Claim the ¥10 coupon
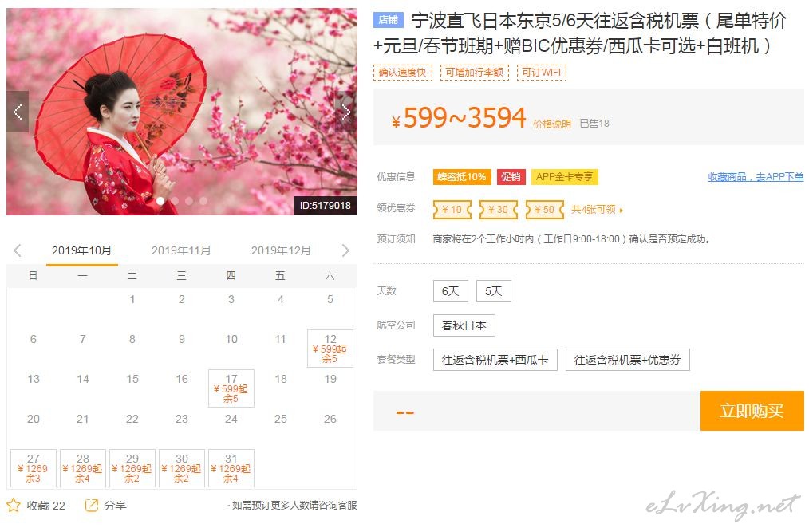Image resolution: width=809 pixels, height=532 pixels. tap(452, 210)
